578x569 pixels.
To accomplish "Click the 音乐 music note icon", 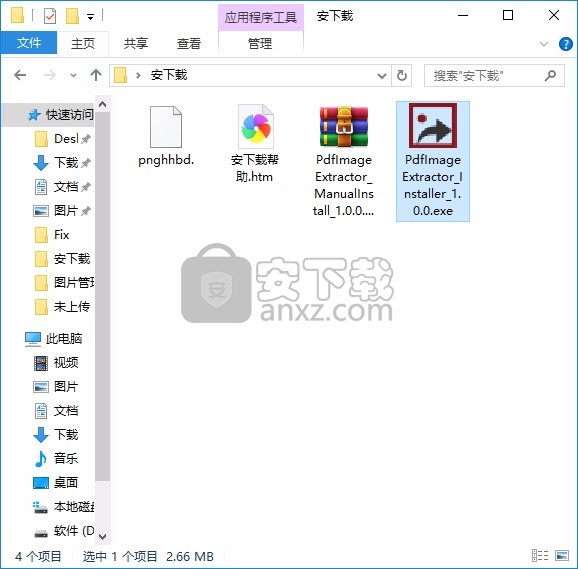I will click(41, 459).
